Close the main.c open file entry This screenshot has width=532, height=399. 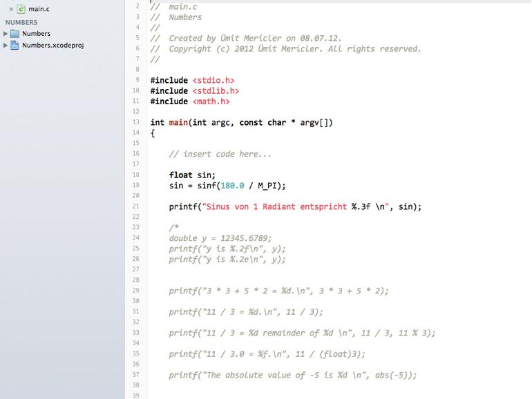coord(11,9)
